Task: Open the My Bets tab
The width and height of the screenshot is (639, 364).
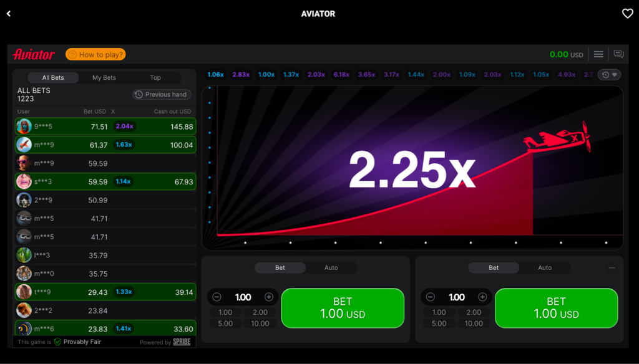Action: [x=104, y=77]
